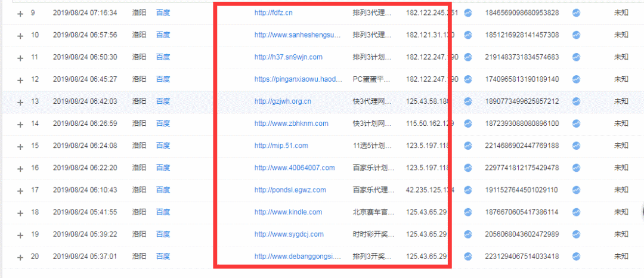Screen dimensions: 644x278
Task: Open IP history icon in row 12
Action: 468,79
